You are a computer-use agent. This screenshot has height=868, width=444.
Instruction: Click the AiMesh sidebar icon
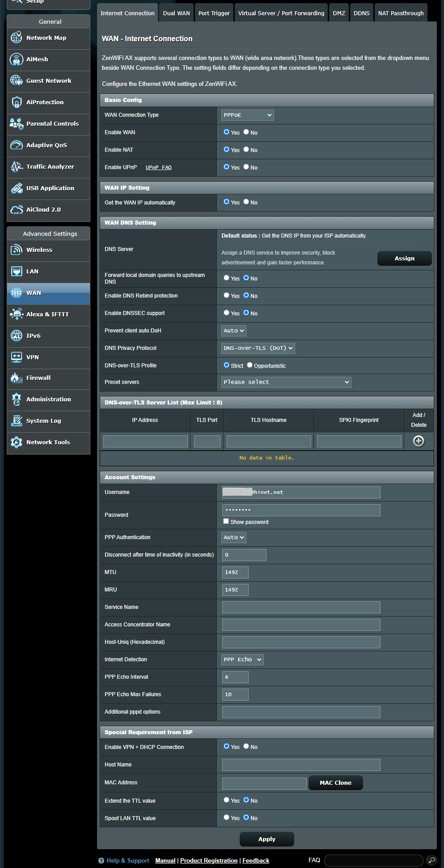[x=17, y=59]
